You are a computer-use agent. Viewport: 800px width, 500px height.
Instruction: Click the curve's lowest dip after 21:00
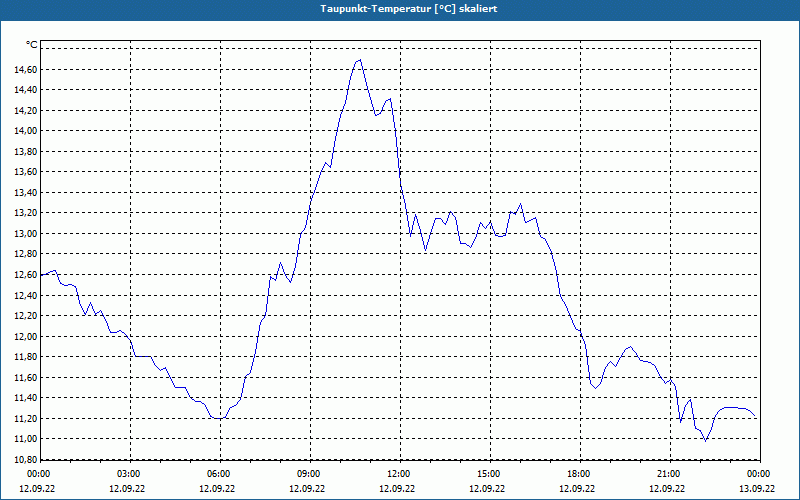pos(706,441)
